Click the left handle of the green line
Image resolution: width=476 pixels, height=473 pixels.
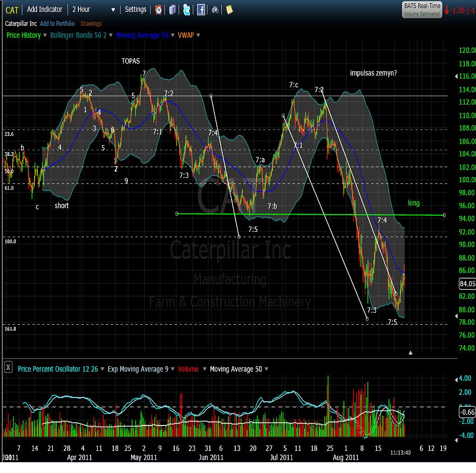tap(177, 214)
